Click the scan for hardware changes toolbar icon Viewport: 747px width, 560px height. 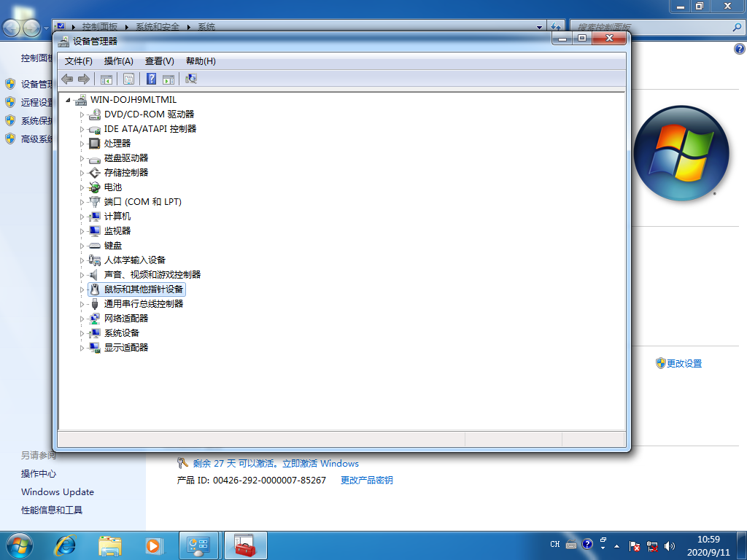(191, 79)
